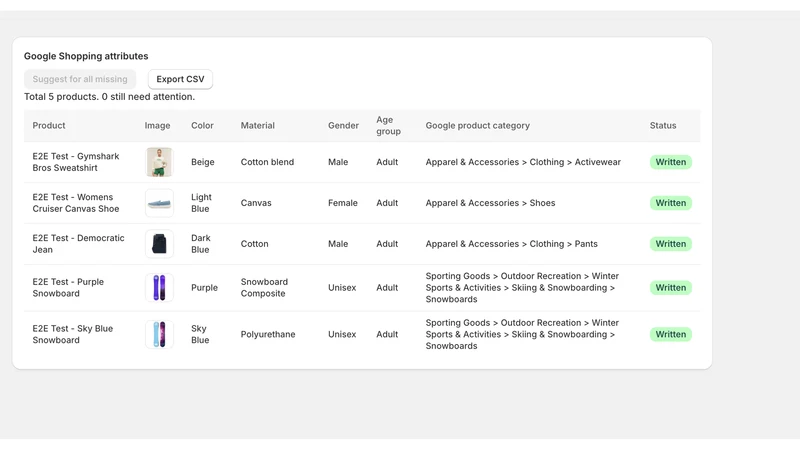Open the Purple Snowboard product image
The width and height of the screenshot is (800, 450).
click(159, 288)
